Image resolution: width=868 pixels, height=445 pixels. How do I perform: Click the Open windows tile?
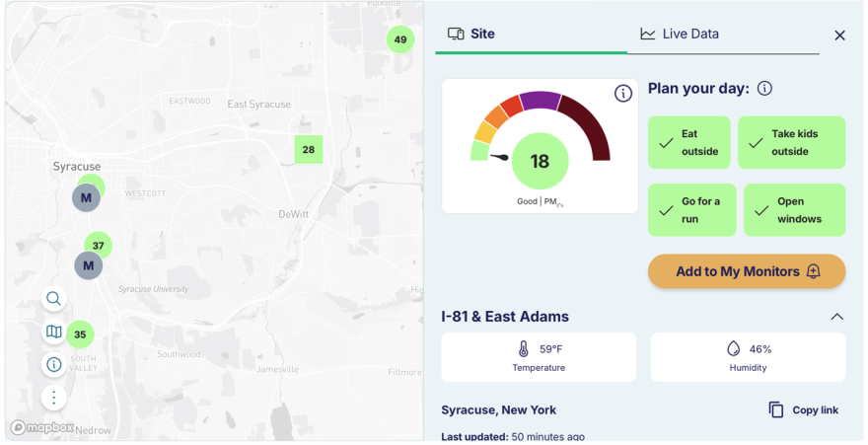click(794, 210)
